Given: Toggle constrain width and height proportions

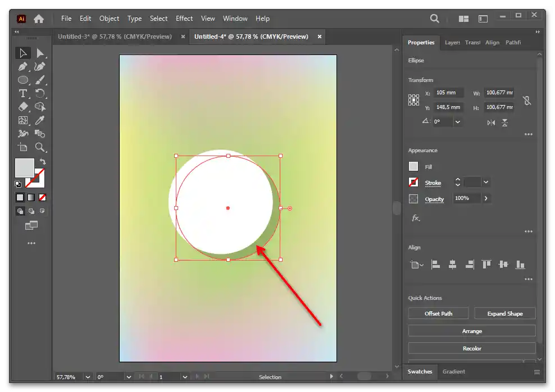Looking at the screenshot, I should (x=526, y=101).
